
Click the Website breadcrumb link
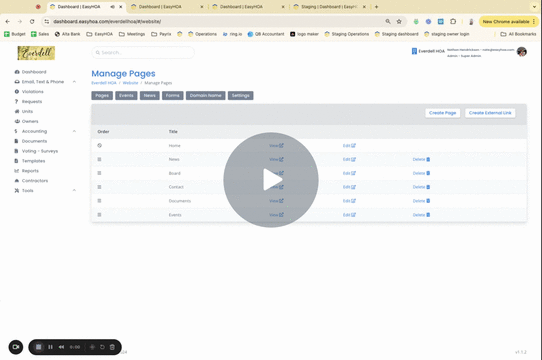[x=130, y=83]
